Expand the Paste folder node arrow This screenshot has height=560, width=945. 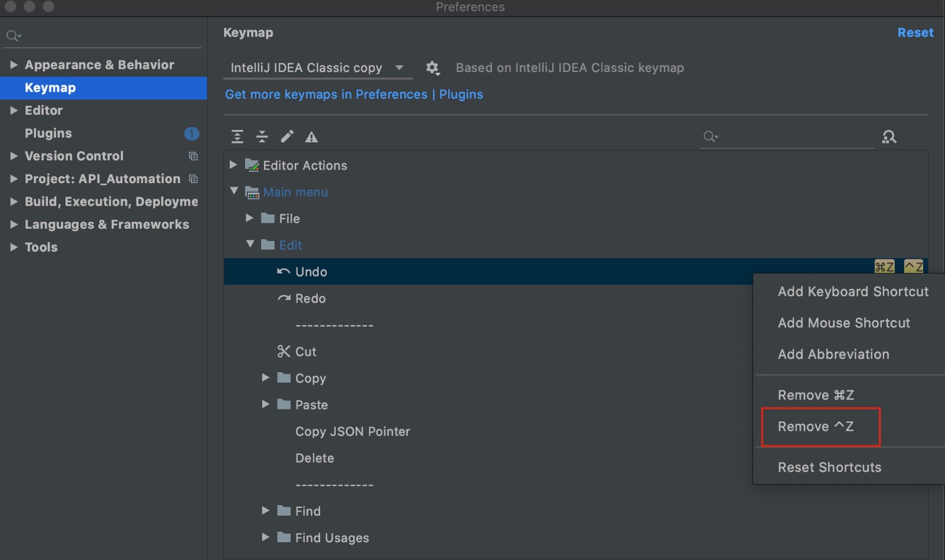265,404
